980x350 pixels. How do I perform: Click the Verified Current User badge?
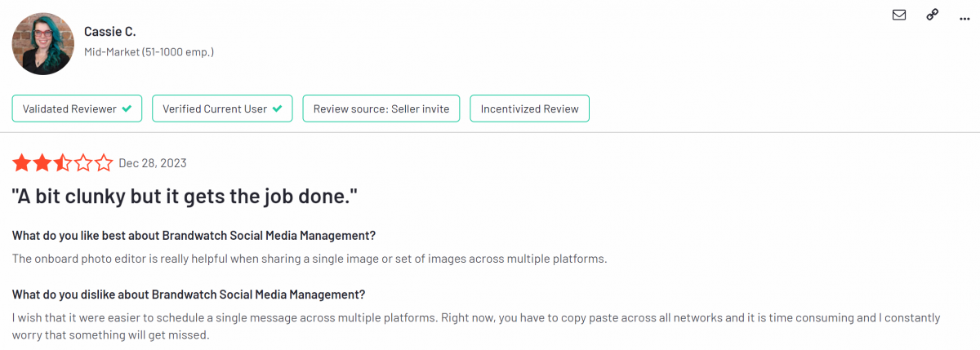pyautogui.click(x=222, y=109)
